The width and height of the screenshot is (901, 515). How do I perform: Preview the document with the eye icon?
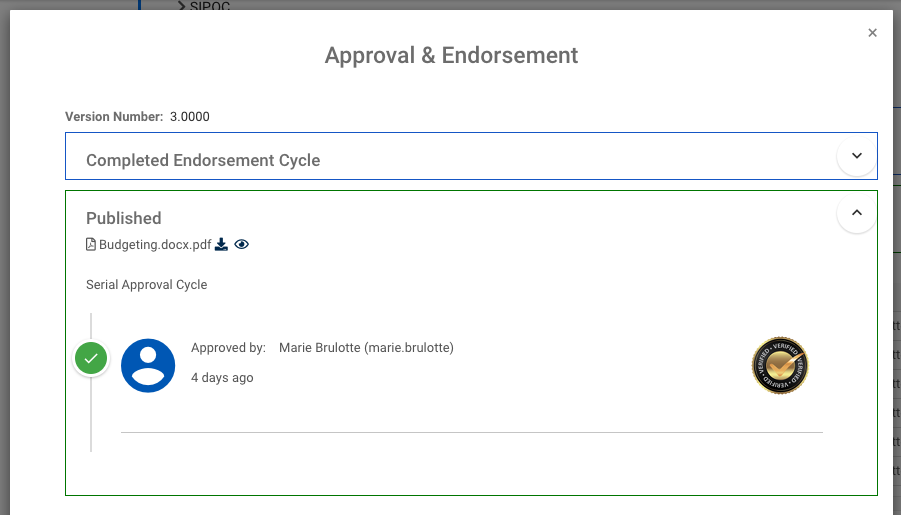pyautogui.click(x=241, y=244)
